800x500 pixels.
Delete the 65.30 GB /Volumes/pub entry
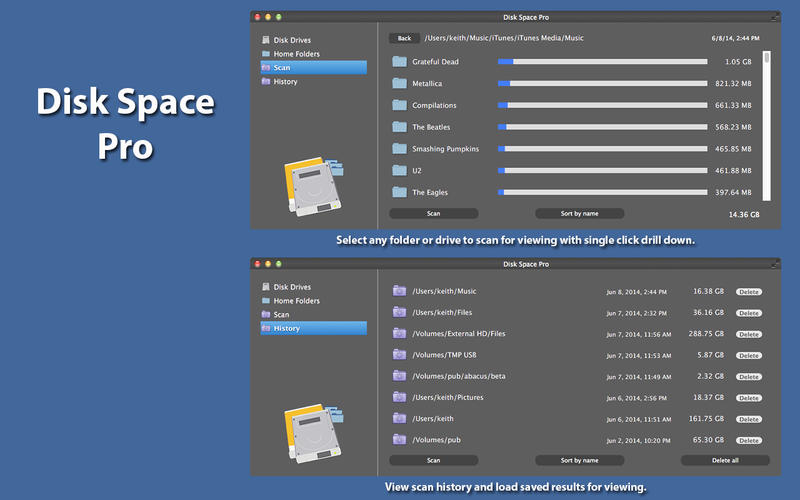(748, 440)
